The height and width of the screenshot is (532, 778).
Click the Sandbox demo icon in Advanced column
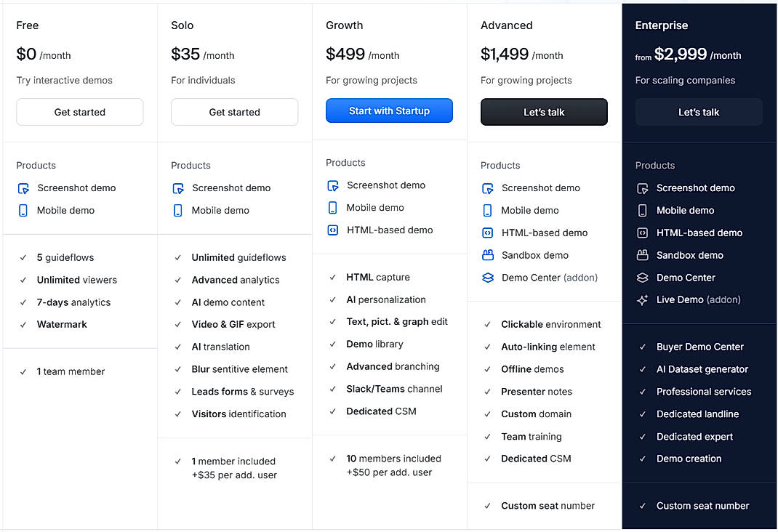click(486, 255)
